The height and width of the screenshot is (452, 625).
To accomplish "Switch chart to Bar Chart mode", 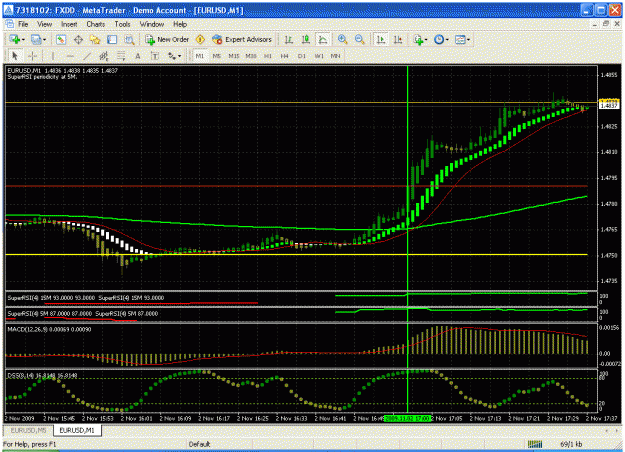I will 289,39.
